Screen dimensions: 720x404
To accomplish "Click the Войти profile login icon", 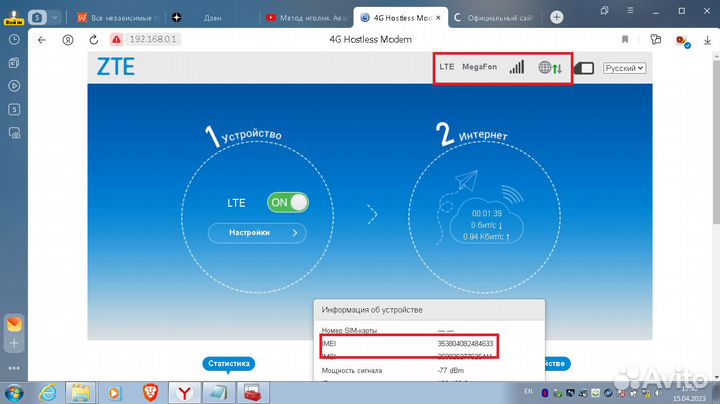I will (14, 17).
